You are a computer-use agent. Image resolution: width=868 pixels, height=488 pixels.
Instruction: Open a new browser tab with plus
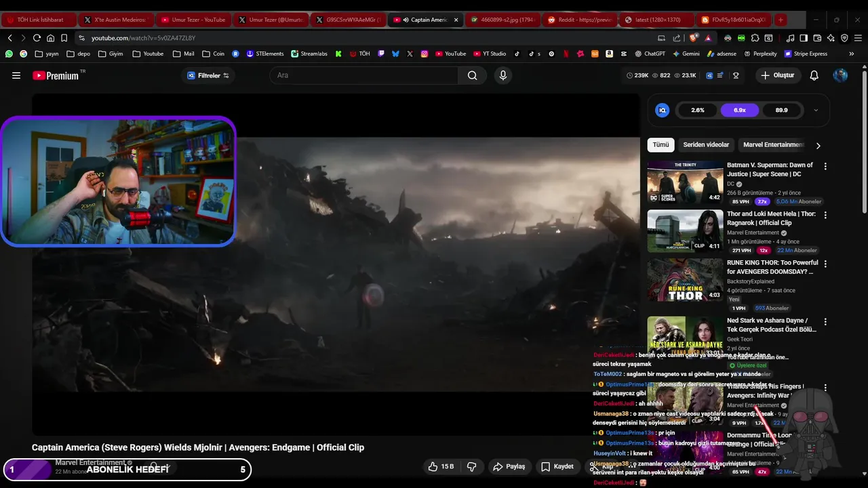click(x=781, y=20)
